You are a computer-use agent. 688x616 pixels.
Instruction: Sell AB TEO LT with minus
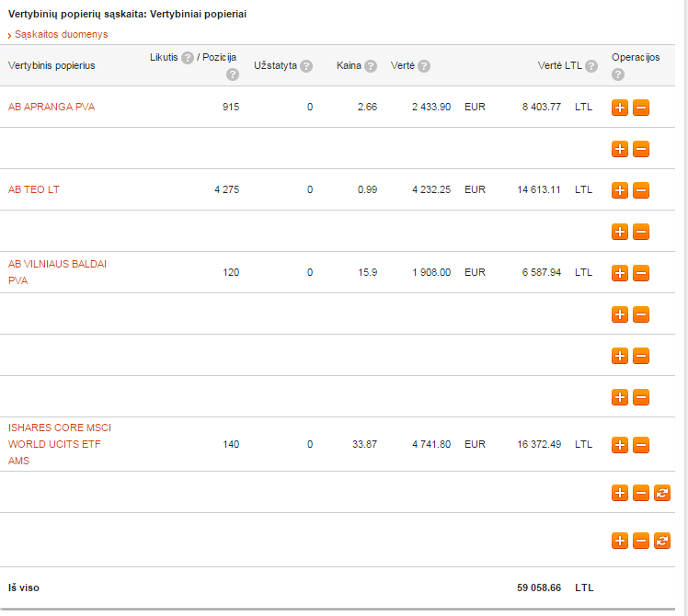pos(640,190)
